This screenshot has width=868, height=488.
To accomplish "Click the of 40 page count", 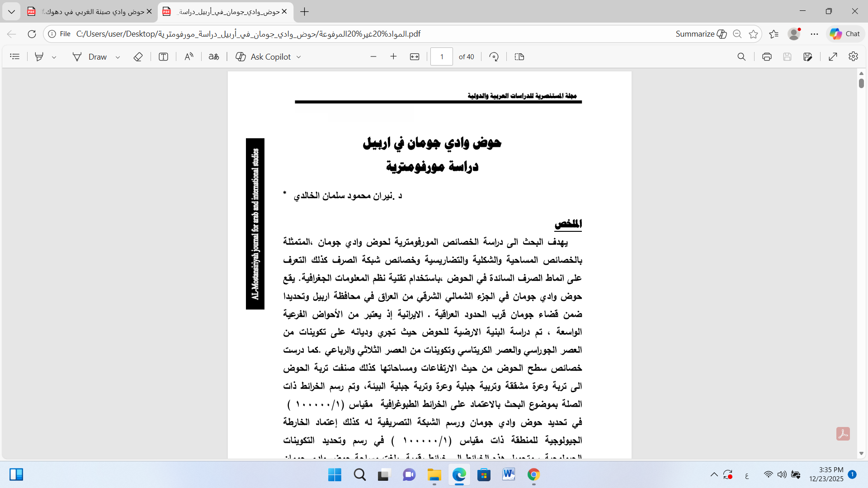I will (466, 57).
